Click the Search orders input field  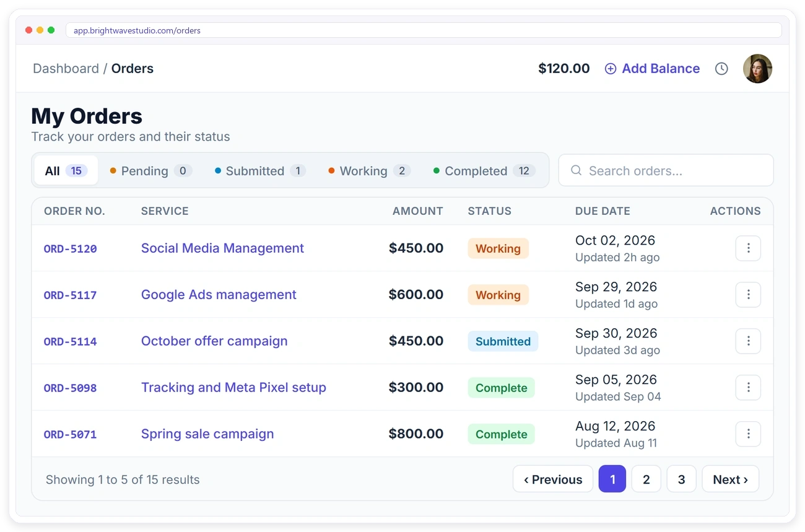[666, 170]
